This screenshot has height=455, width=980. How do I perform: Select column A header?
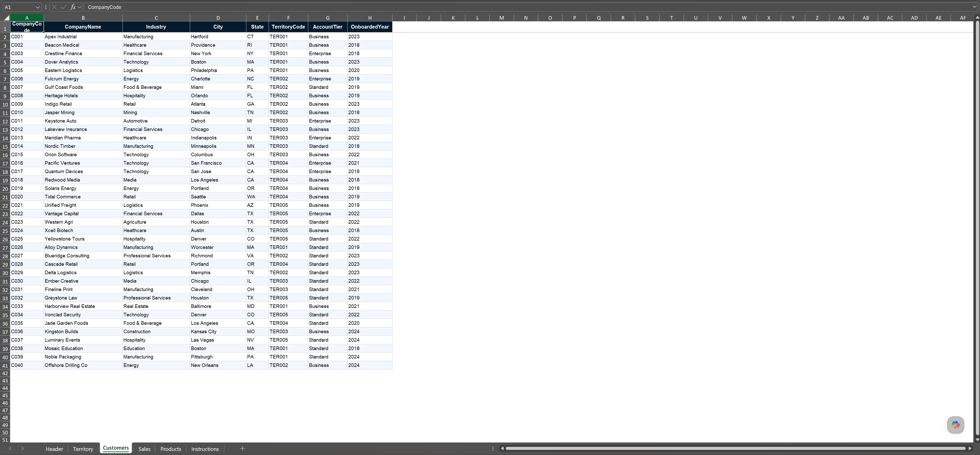[x=27, y=18]
